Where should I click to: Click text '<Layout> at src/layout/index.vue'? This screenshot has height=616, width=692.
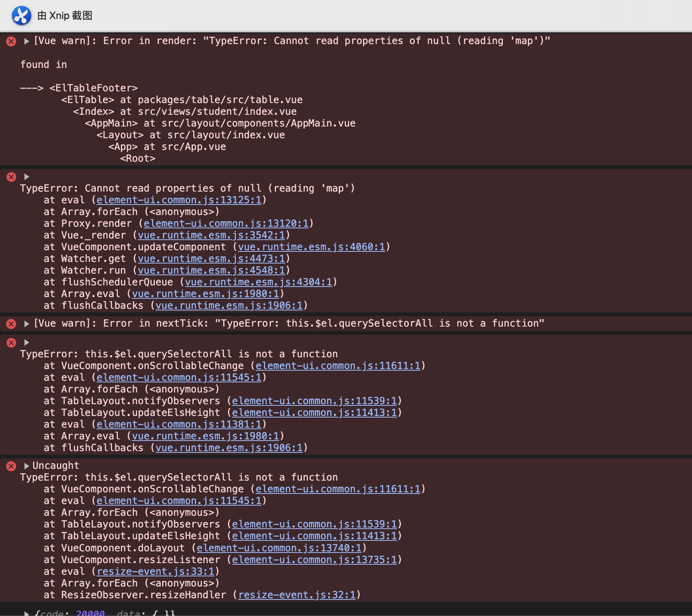click(191, 135)
